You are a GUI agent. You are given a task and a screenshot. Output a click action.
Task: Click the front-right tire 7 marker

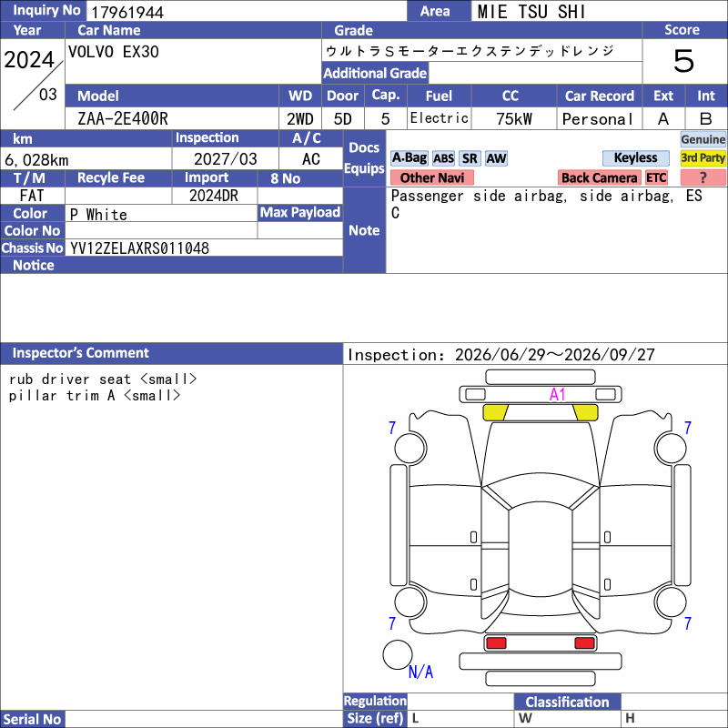pos(688,428)
